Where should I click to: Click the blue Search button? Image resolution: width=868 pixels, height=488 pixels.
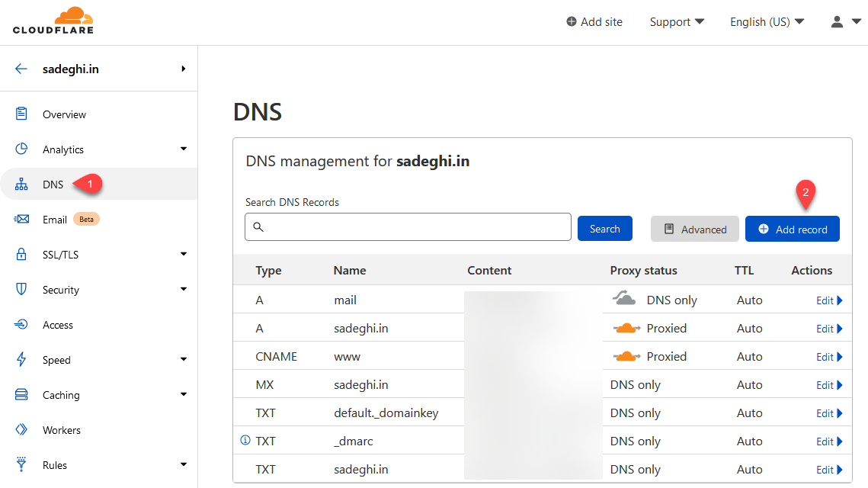[604, 228]
